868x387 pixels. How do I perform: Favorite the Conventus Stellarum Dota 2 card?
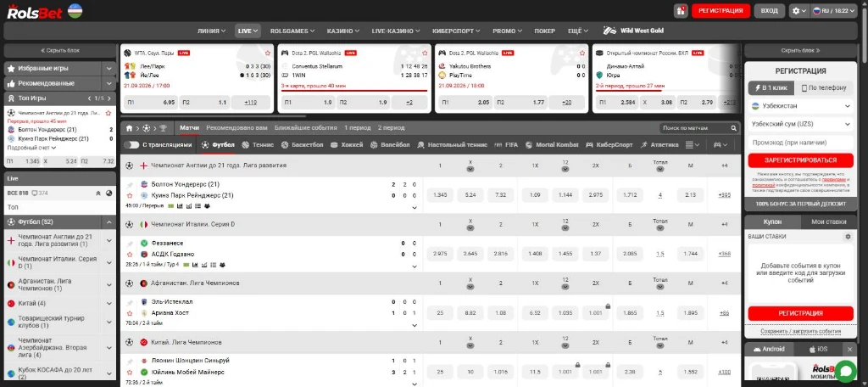point(426,53)
